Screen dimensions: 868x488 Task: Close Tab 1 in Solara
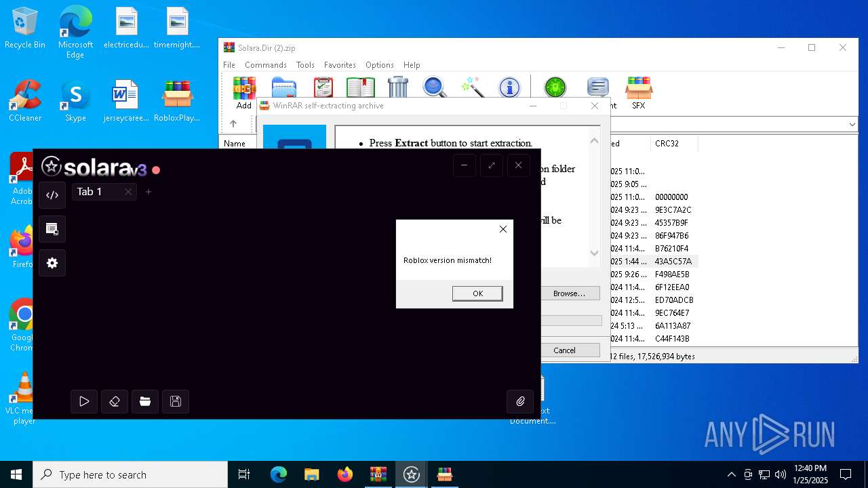128,192
